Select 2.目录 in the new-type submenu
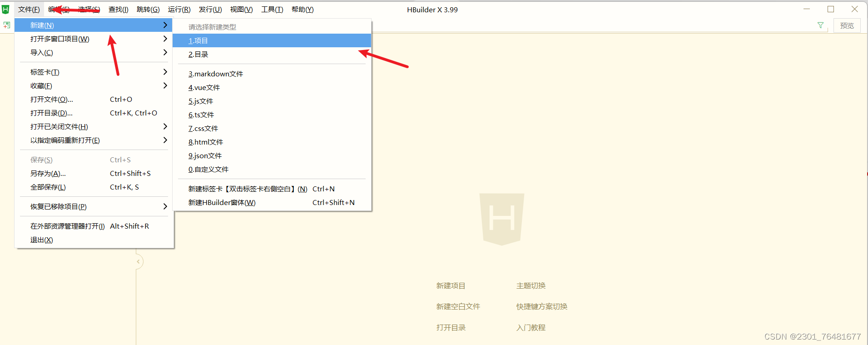Image resolution: width=868 pixels, height=345 pixels. click(272, 55)
